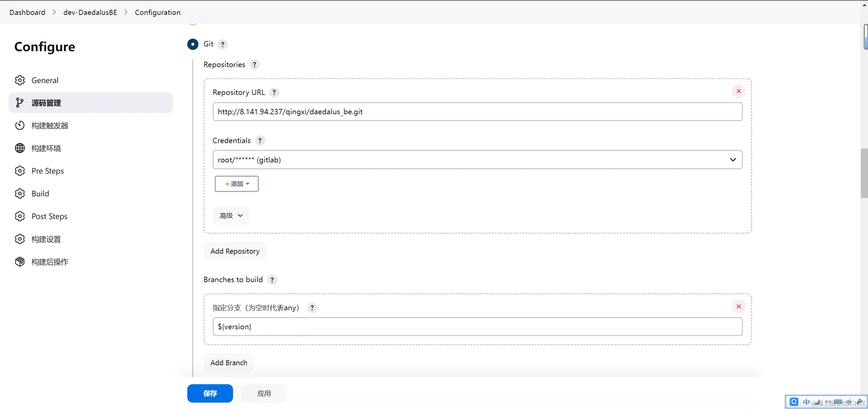Click the 源码管理 branch icon

(x=20, y=103)
